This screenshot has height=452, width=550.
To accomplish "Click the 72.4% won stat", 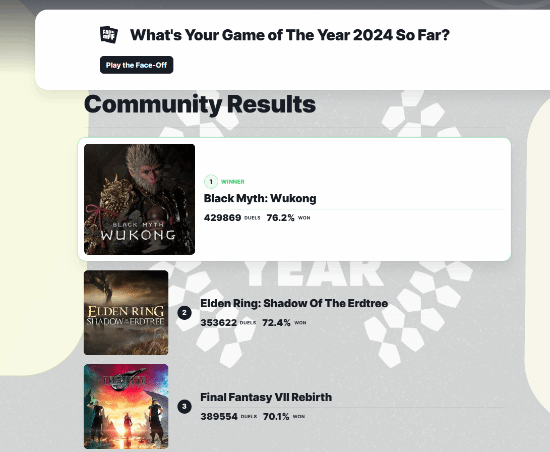I will coord(276,323).
